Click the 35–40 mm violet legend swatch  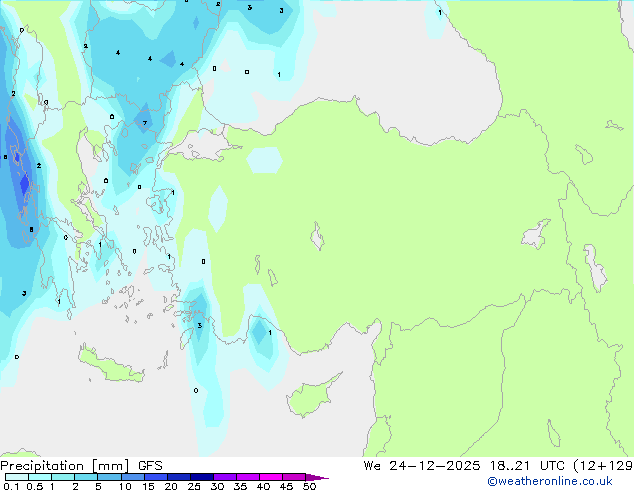coord(247,477)
